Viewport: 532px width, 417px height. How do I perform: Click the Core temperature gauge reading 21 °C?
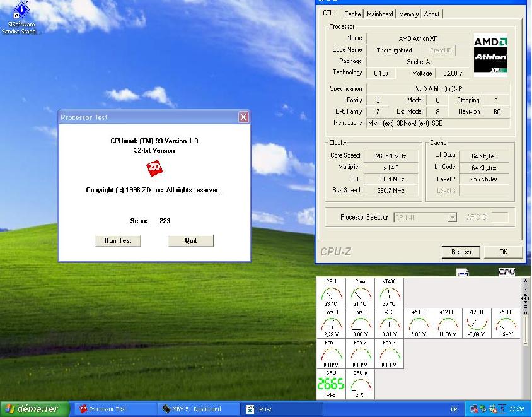point(360,293)
